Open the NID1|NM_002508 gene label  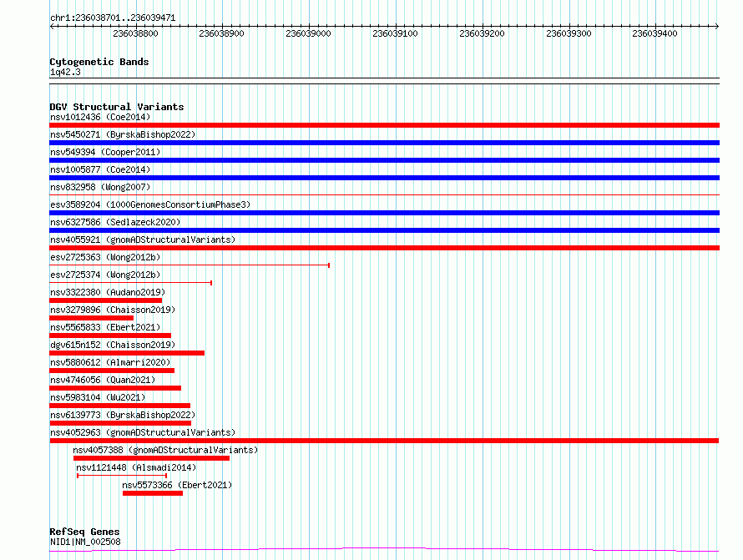click(85, 542)
